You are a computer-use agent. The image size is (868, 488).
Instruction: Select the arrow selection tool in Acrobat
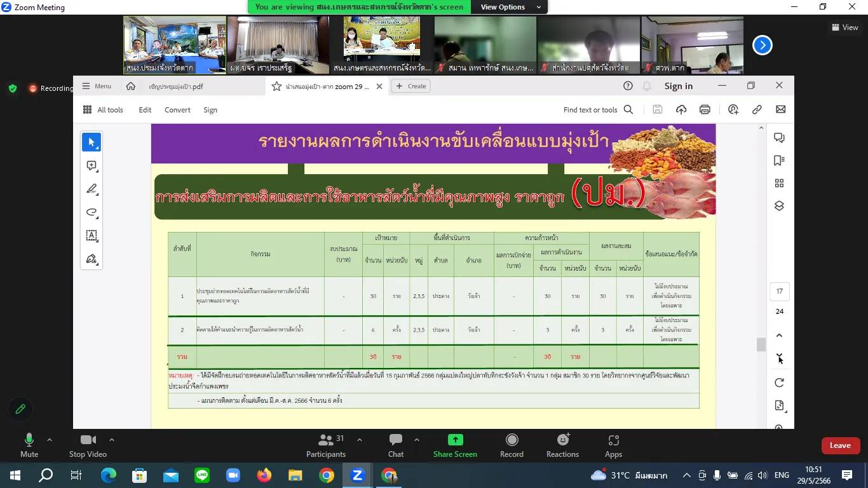[92, 142]
